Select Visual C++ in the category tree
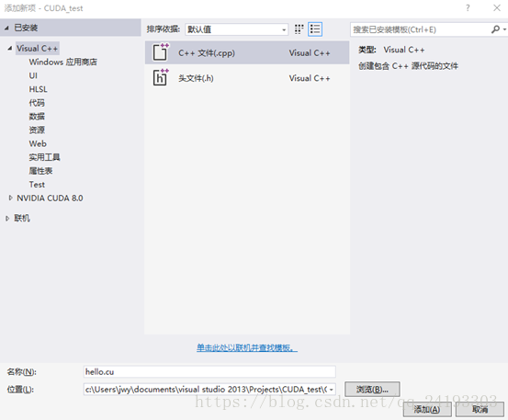The height and width of the screenshot is (420, 508). 38,49
